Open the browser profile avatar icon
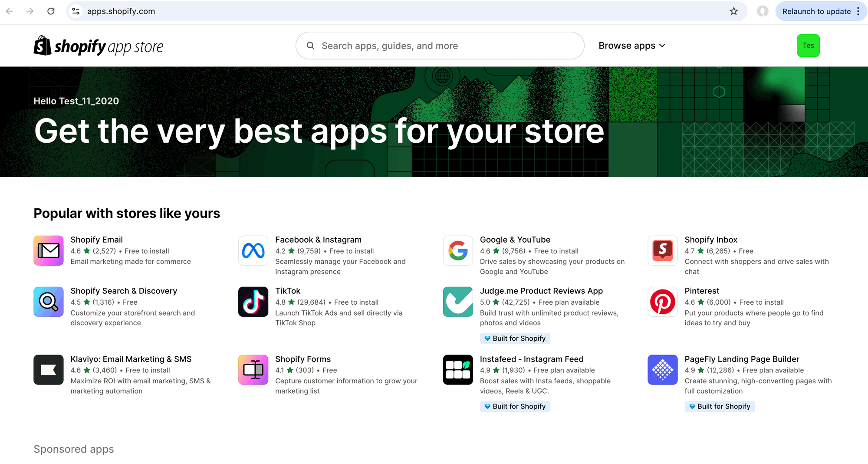This screenshot has width=868, height=464. (763, 11)
